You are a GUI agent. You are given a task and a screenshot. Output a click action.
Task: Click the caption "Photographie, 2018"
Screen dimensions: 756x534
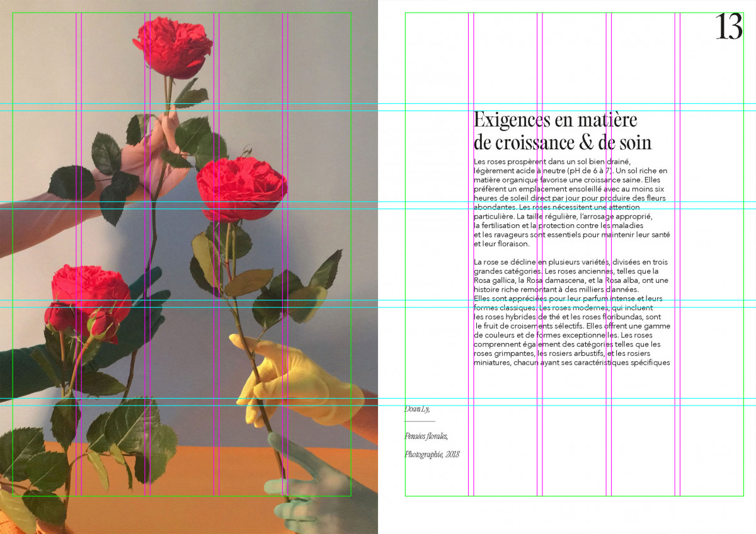pyautogui.click(x=432, y=454)
